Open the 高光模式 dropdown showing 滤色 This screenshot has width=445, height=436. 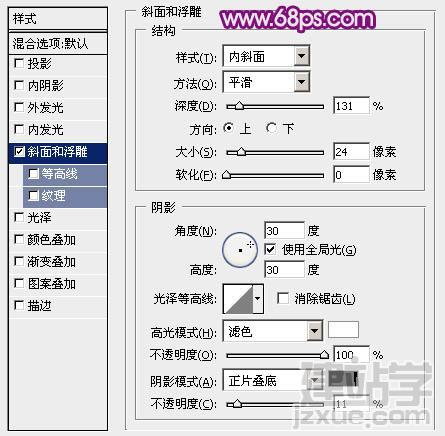point(273,331)
